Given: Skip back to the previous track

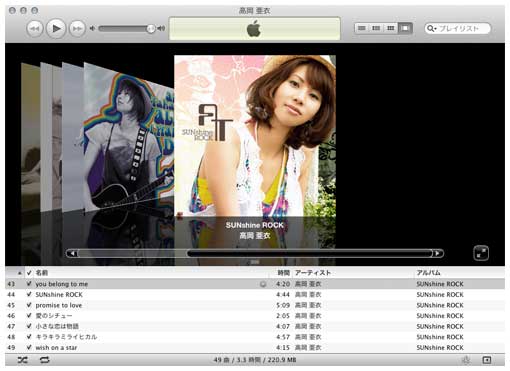Looking at the screenshot, I should [x=35, y=29].
